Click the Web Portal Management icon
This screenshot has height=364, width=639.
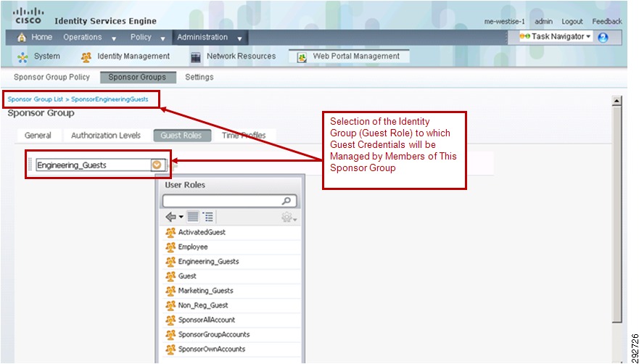point(302,57)
